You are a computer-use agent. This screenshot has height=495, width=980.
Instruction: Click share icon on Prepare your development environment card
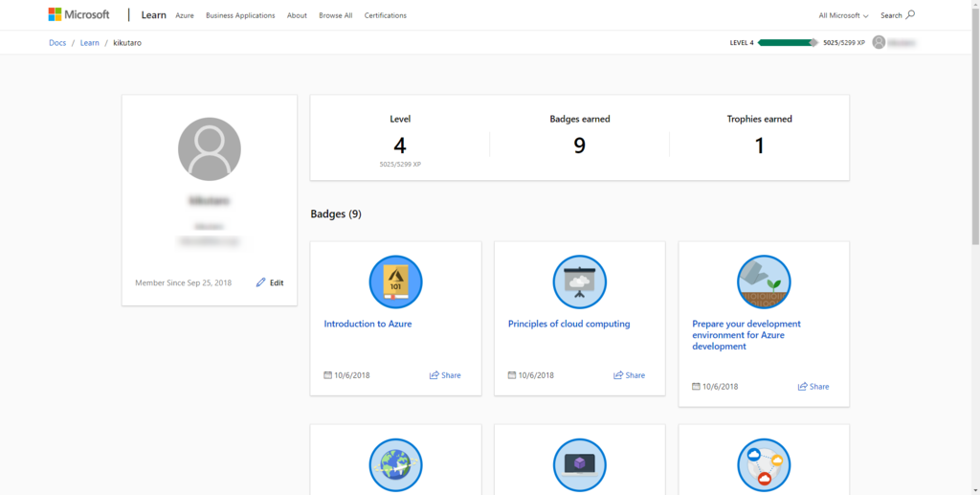point(803,386)
